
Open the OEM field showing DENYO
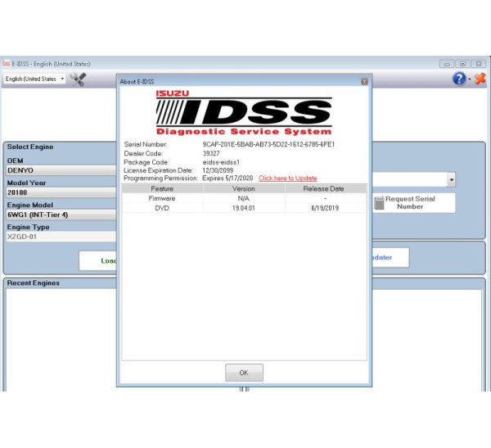tap(61, 170)
